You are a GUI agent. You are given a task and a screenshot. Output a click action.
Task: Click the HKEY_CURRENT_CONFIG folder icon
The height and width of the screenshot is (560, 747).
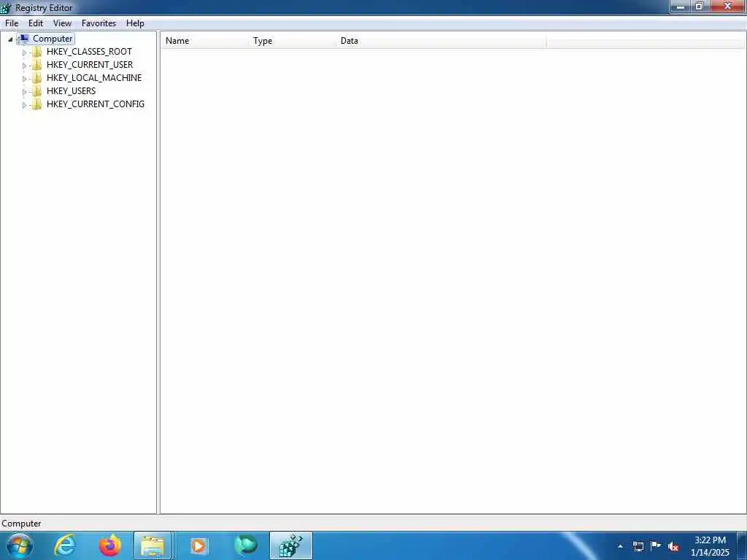[36, 104]
